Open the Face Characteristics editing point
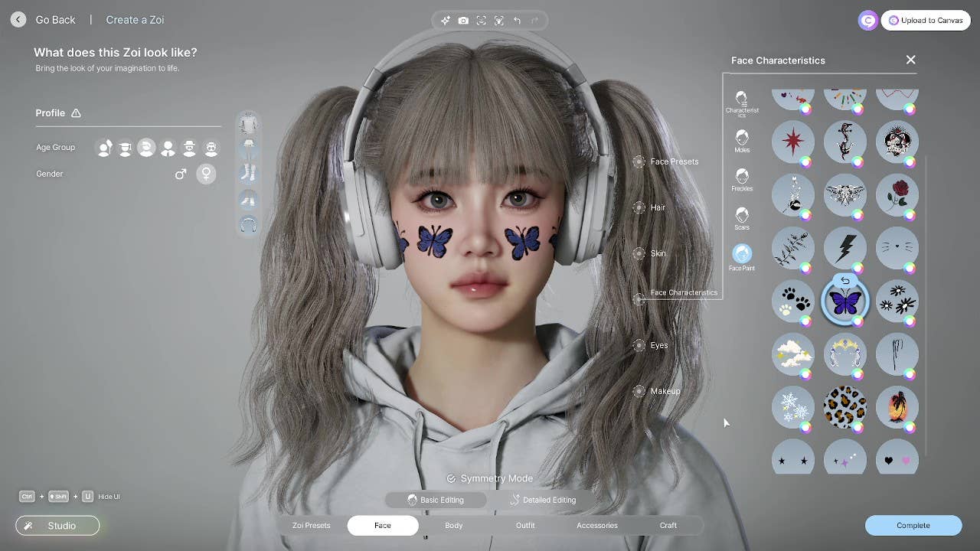 639,299
